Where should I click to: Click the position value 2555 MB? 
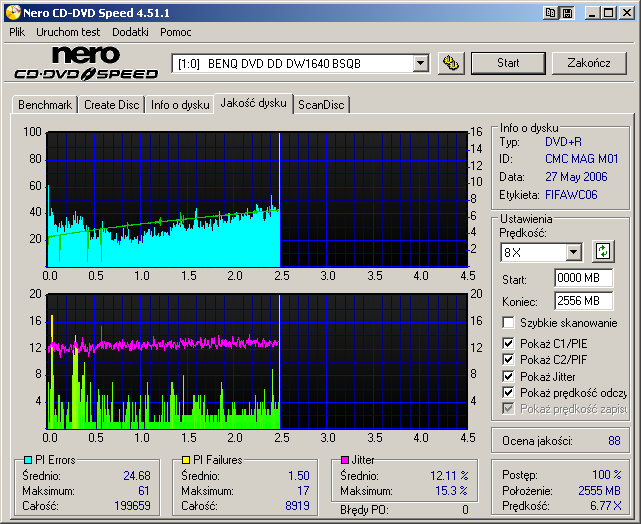point(599,490)
